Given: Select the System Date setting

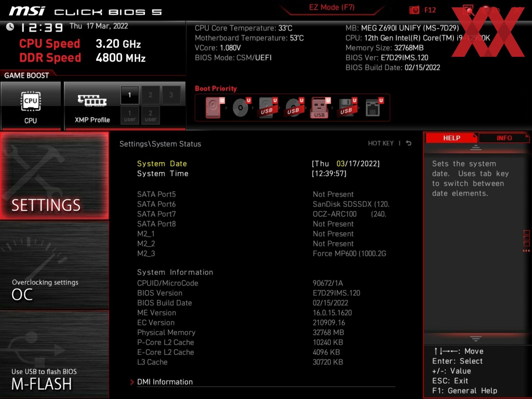Looking at the screenshot, I should [x=162, y=163].
